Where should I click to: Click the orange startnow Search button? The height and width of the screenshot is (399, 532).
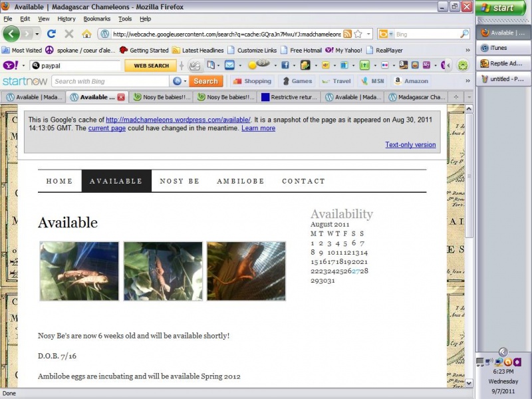tap(205, 81)
